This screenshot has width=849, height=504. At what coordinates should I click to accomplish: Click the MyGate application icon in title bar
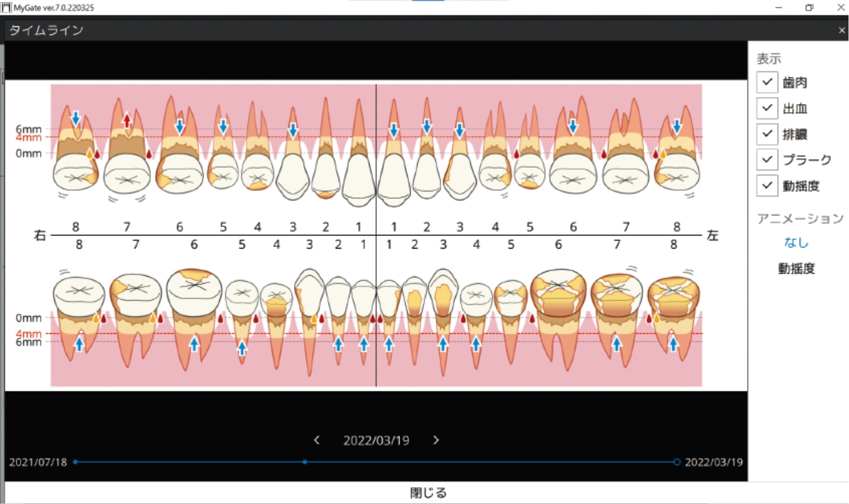6,8
